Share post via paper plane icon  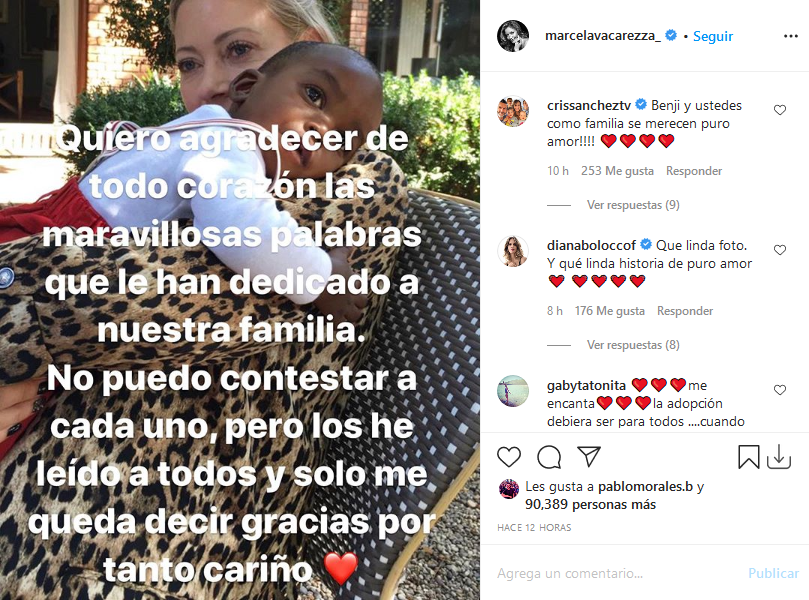coord(589,457)
